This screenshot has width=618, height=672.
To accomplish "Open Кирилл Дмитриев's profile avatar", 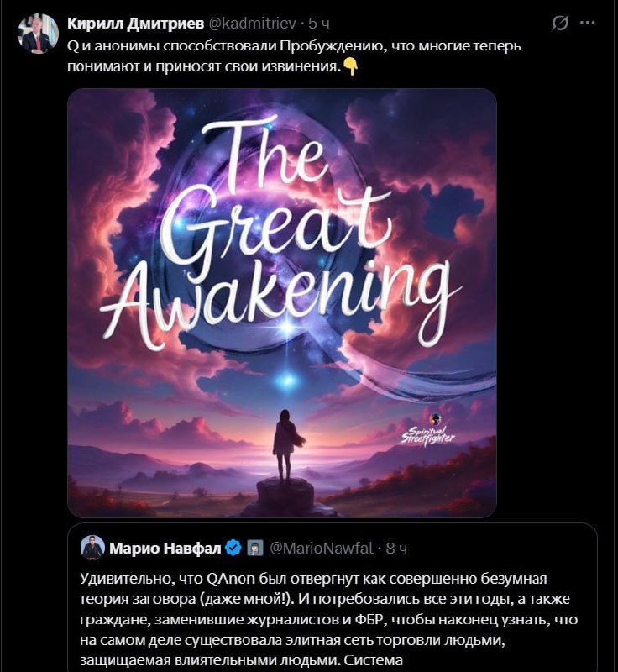I will pos(38,34).
